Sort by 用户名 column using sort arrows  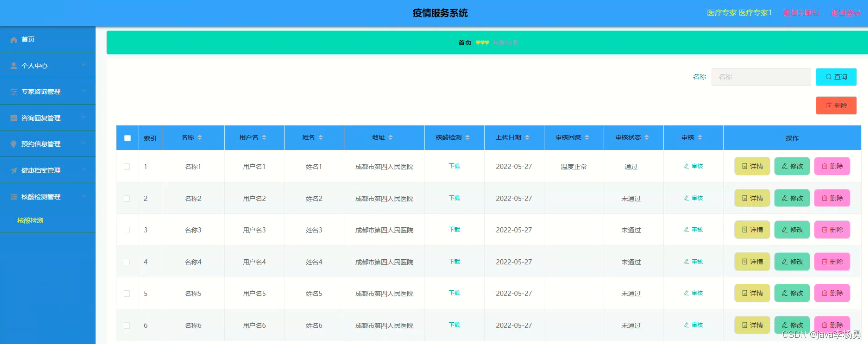[264, 138]
